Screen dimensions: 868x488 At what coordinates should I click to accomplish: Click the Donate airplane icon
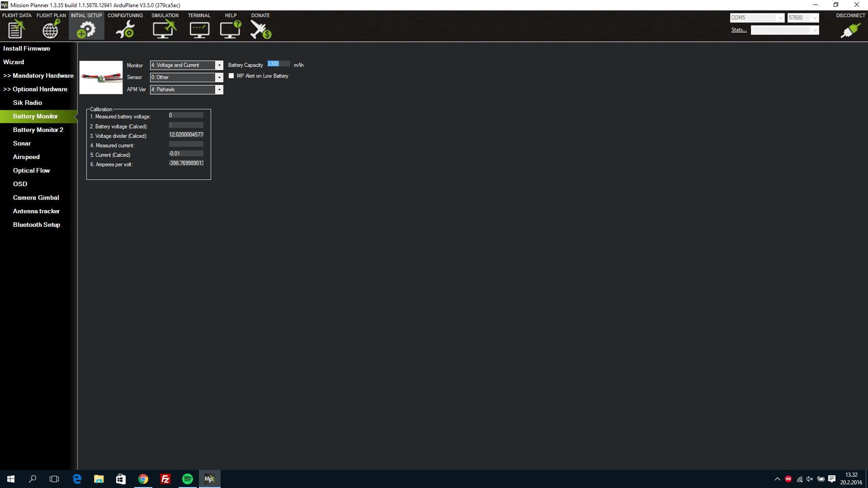(x=260, y=30)
